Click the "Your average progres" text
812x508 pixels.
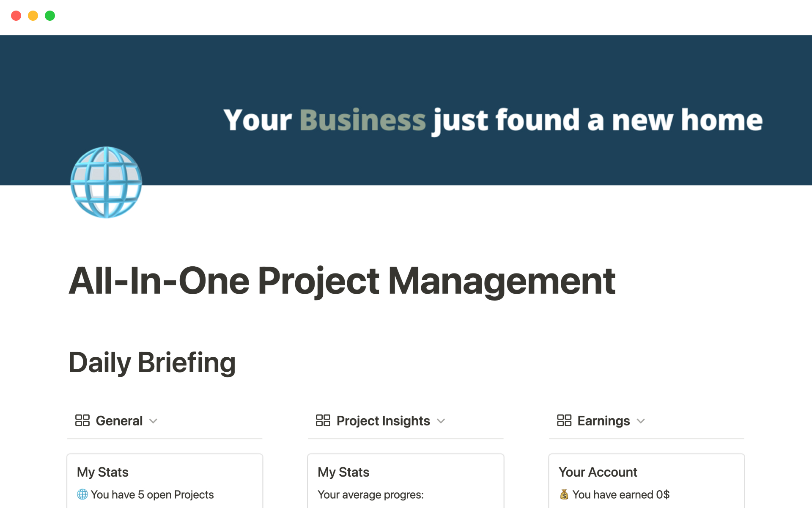coord(370,494)
